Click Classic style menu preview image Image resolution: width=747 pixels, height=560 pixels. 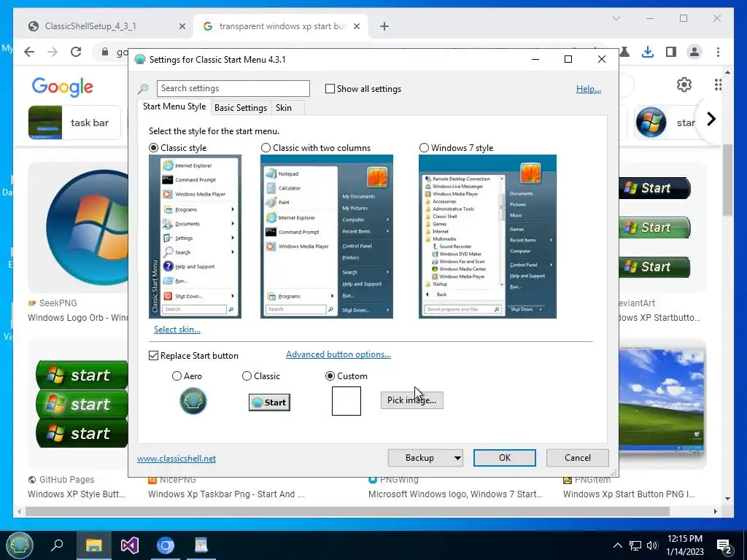coord(195,236)
